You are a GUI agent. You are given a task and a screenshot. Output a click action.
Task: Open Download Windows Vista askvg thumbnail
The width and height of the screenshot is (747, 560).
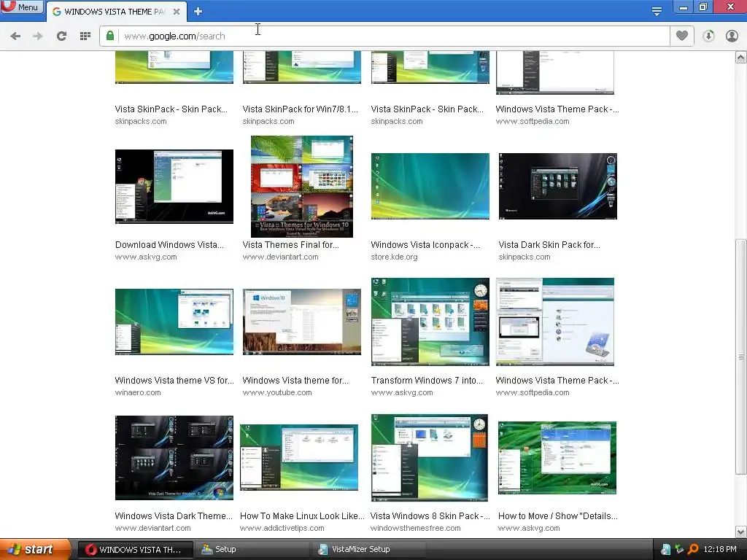[174, 186]
